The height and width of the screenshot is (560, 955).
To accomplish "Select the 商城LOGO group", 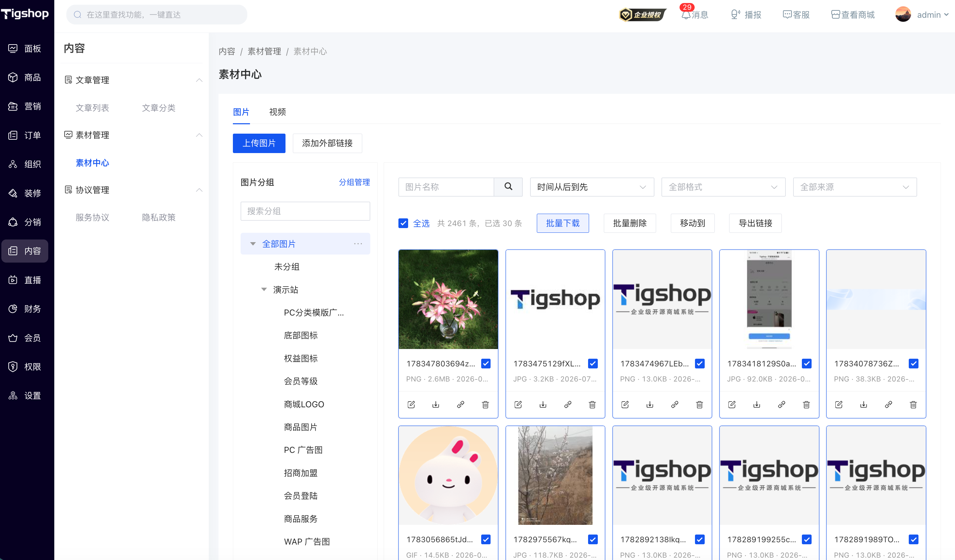I will click(x=304, y=404).
